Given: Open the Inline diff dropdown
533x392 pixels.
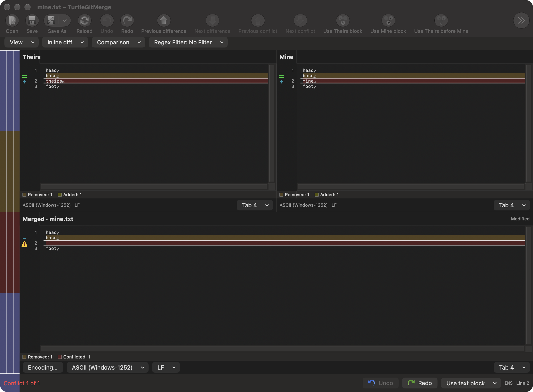Looking at the screenshot, I should [x=65, y=42].
